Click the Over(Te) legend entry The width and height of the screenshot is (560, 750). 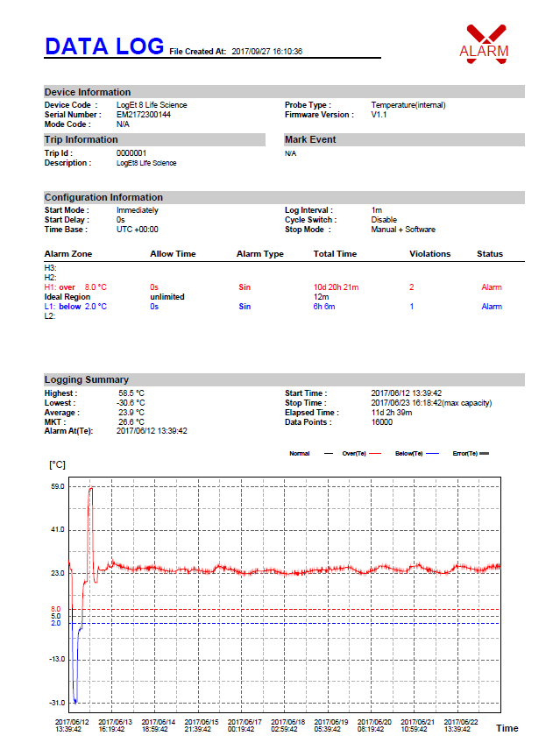[353, 454]
